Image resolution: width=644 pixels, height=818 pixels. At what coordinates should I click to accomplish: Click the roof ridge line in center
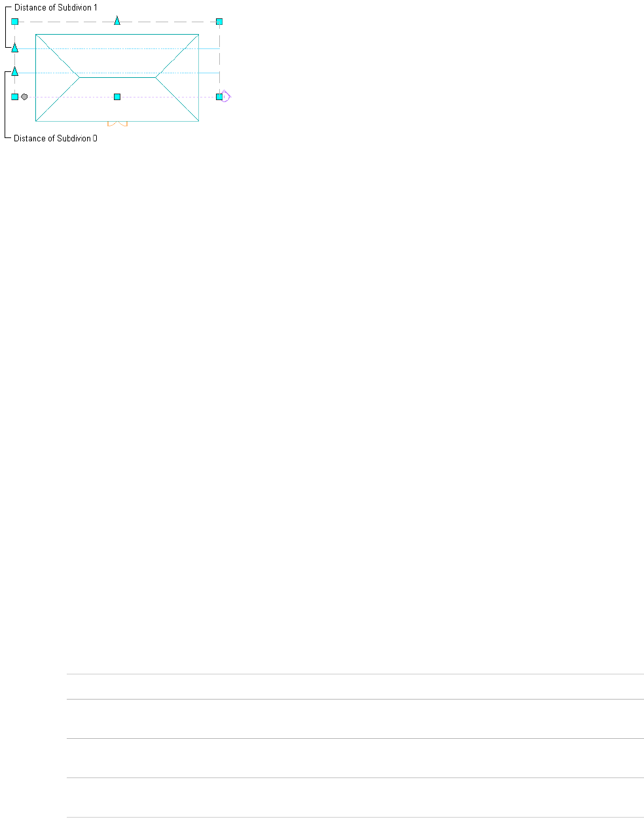tap(117, 77)
